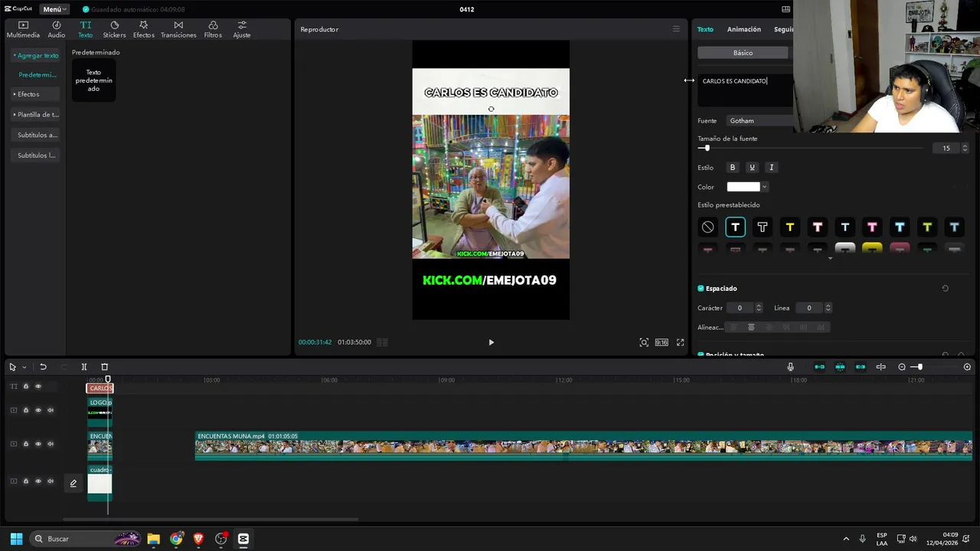The width and height of the screenshot is (980, 551).
Task: Click the cover edit pencil icon
Action: click(x=73, y=484)
